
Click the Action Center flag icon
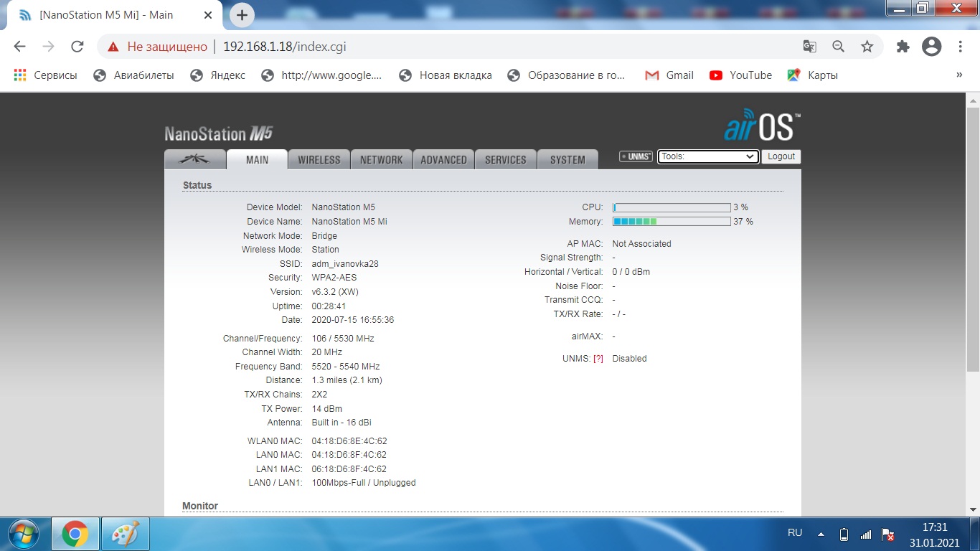click(x=887, y=534)
